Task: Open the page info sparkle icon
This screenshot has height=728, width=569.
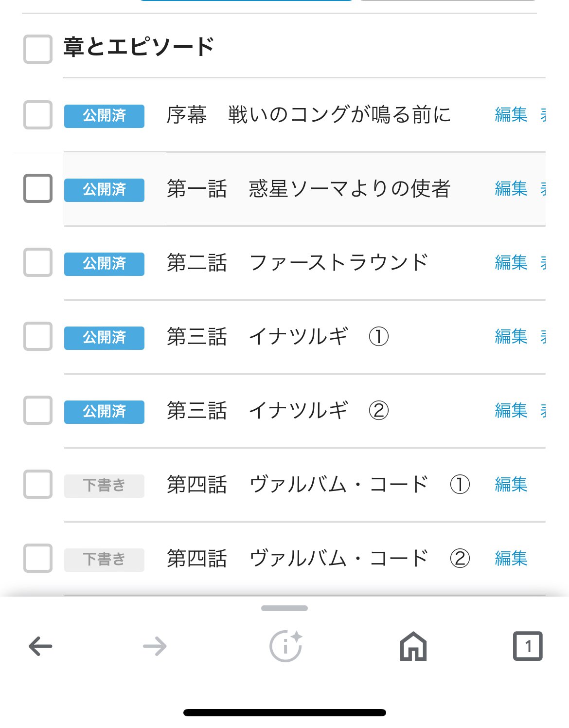Action: [x=285, y=646]
